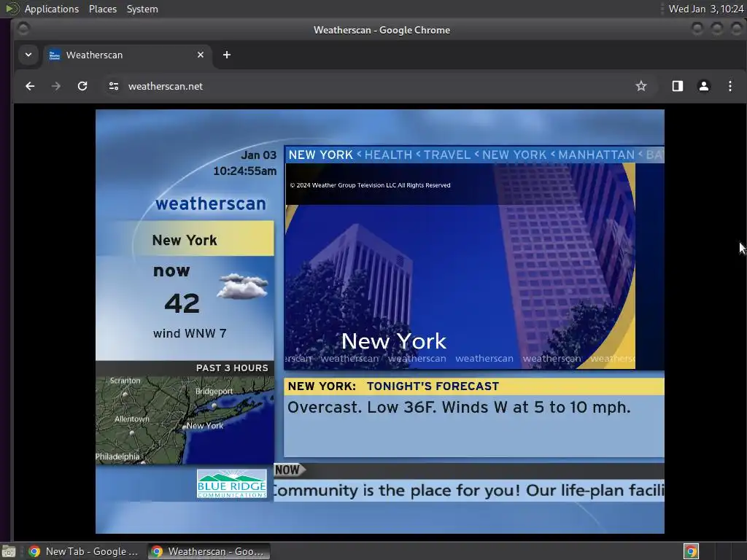Image resolution: width=747 pixels, height=560 pixels.
Task: Click the copyright Weather Group text
Action: [370, 185]
